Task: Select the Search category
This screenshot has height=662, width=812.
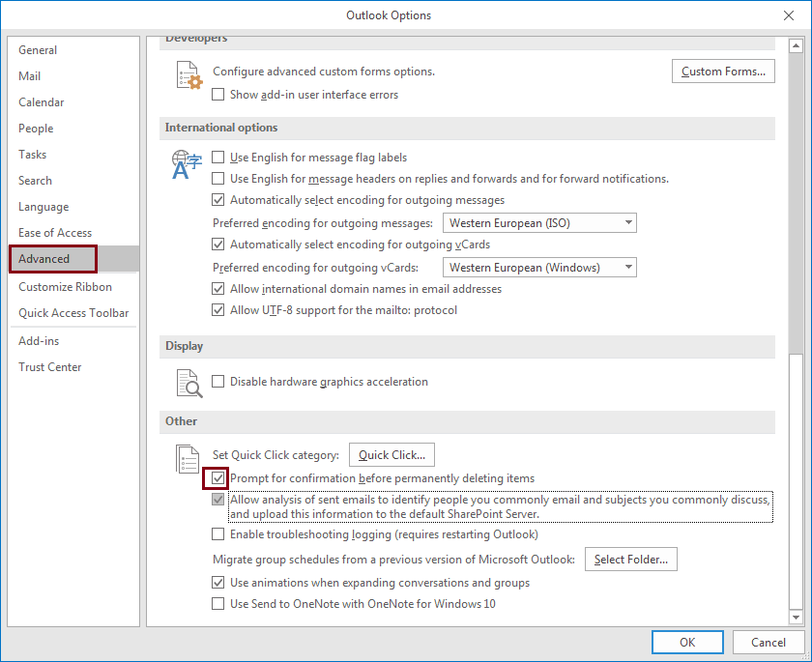Action: pyautogui.click(x=73, y=181)
